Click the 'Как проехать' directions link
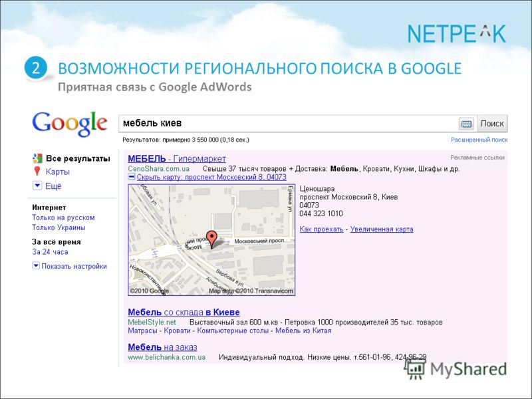 point(321,229)
